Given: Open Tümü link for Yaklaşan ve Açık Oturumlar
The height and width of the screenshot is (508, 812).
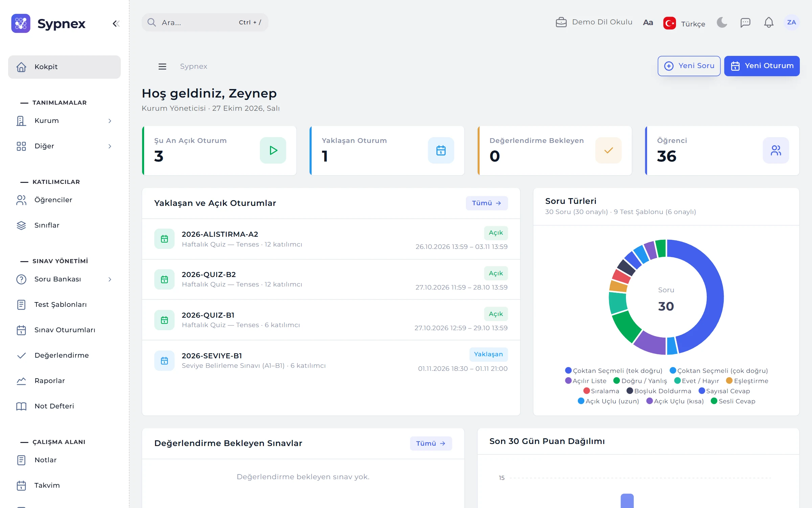Looking at the screenshot, I should (x=487, y=203).
